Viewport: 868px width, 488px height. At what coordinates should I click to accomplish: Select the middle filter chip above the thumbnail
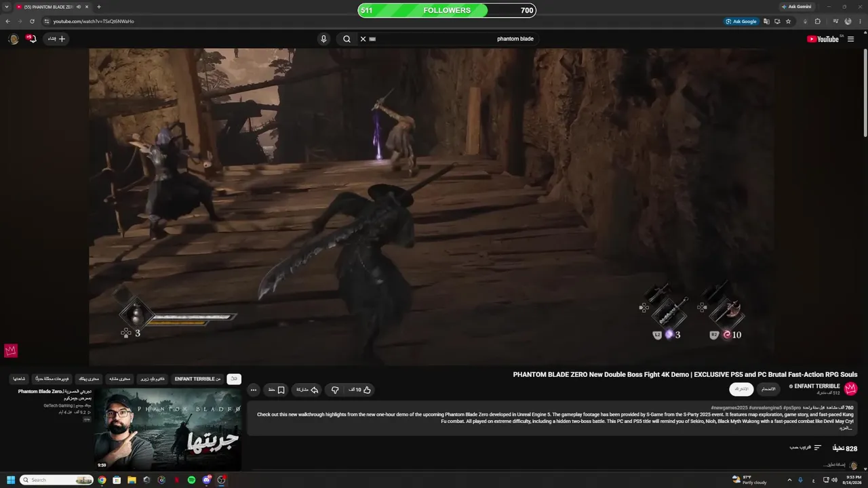120,379
